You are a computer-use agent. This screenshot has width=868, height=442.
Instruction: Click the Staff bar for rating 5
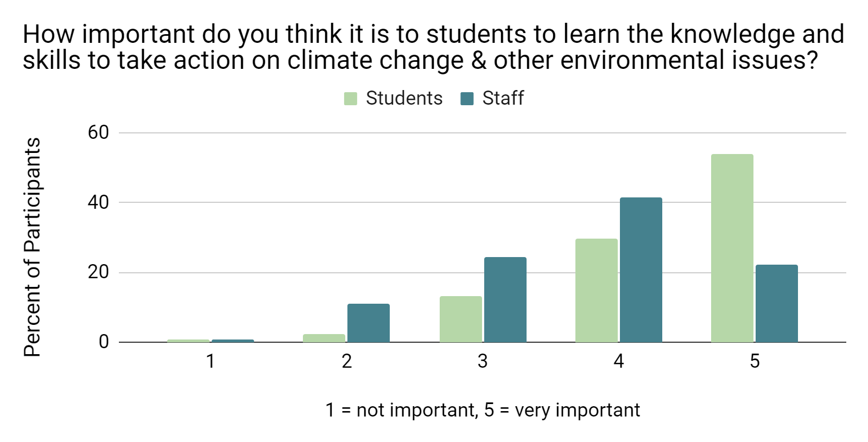(x=776, y=303)
